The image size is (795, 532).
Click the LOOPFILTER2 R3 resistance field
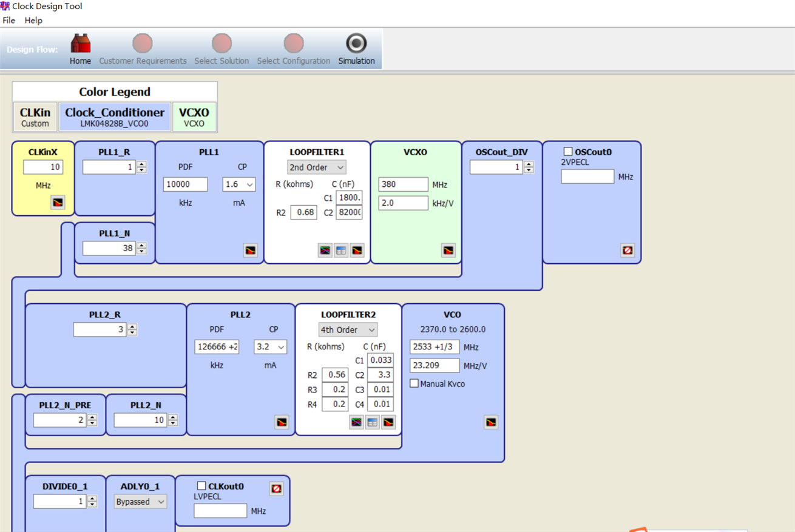pyautogui.click(x=335, y=389)
